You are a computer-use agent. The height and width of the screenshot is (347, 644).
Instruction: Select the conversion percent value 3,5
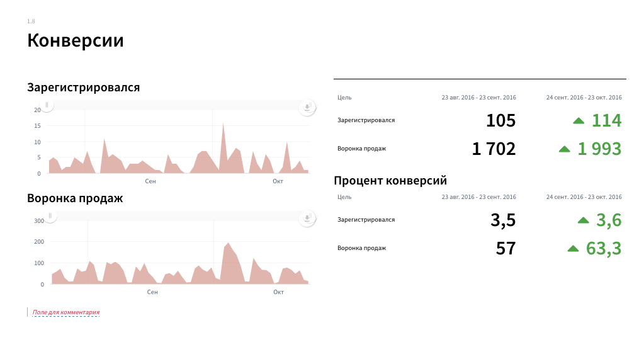tap(503, 220)
